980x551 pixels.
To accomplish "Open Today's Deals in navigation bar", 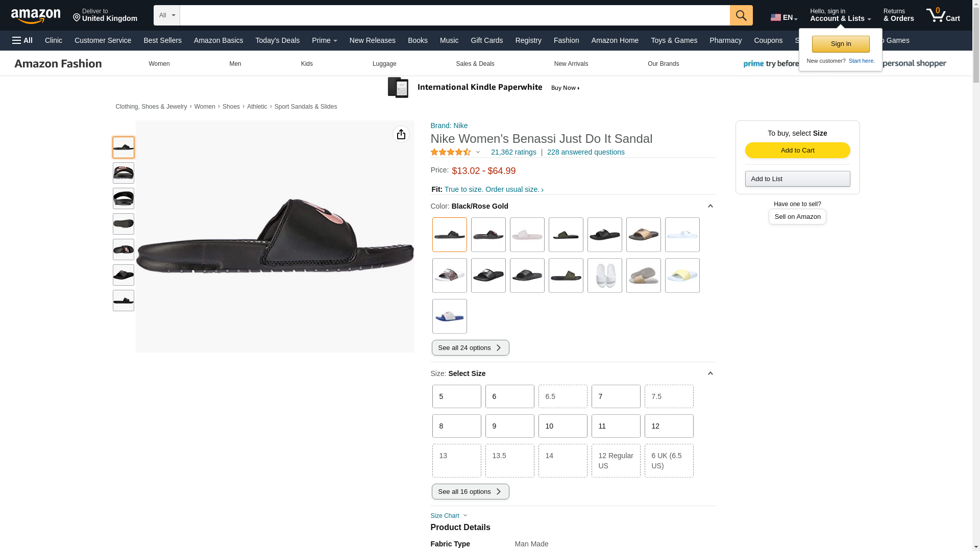I will pyautogui.click(x=277, y=40).
